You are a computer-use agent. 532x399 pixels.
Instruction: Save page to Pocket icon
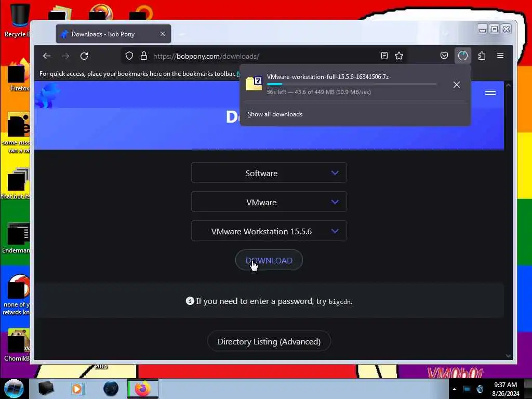[444, 56]
